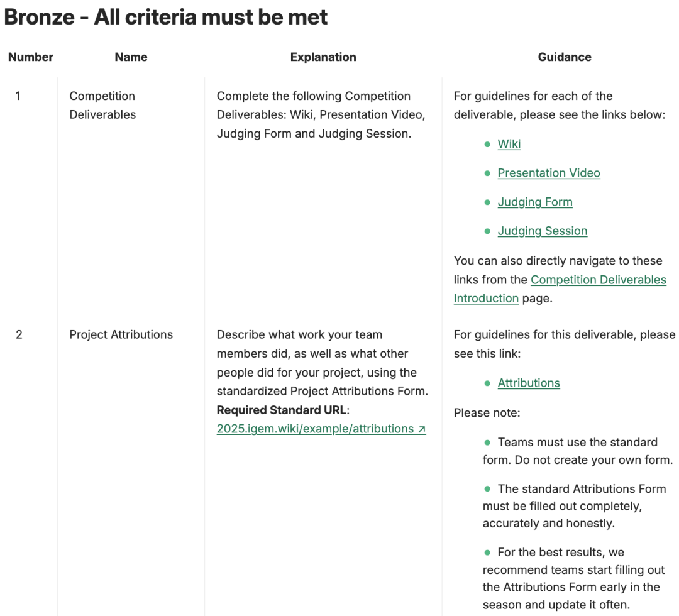Open the Presentation Video link
The image size is (679, 616).
[x=548, y=173]
